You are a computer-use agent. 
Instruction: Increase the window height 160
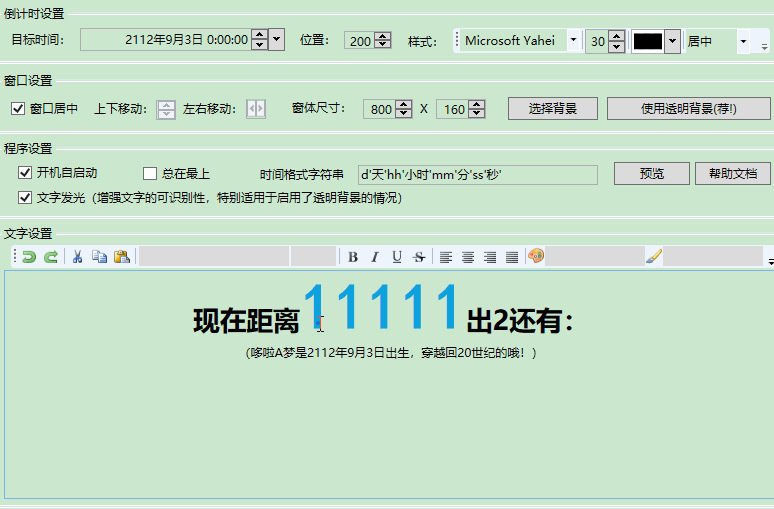click(x=477, y=105)
